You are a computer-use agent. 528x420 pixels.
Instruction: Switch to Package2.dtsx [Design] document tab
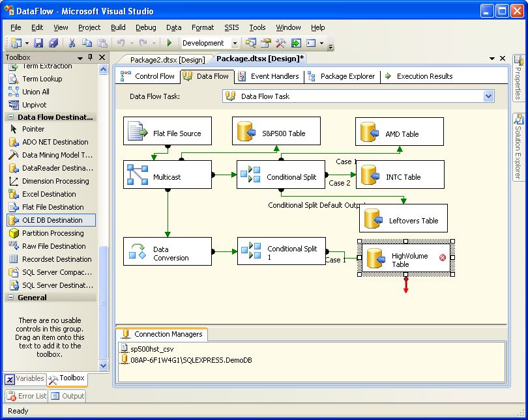(168, 60)
